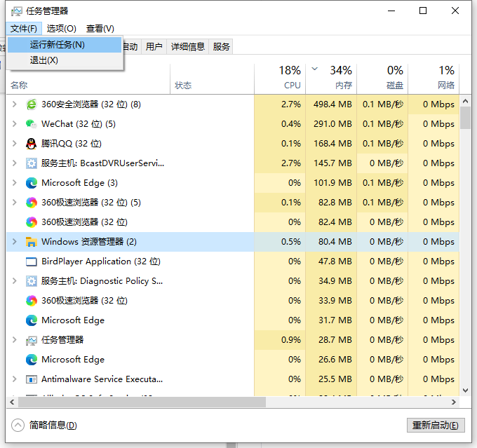Choose 退出 in the File menu
The height and width of the screenshot is (448, 477).
[44, 60]
